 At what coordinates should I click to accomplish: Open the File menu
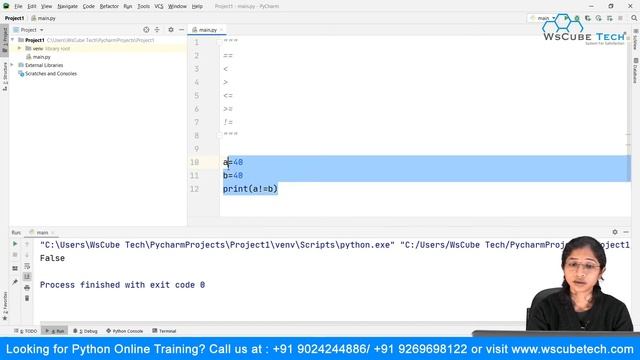pos(18,6)
